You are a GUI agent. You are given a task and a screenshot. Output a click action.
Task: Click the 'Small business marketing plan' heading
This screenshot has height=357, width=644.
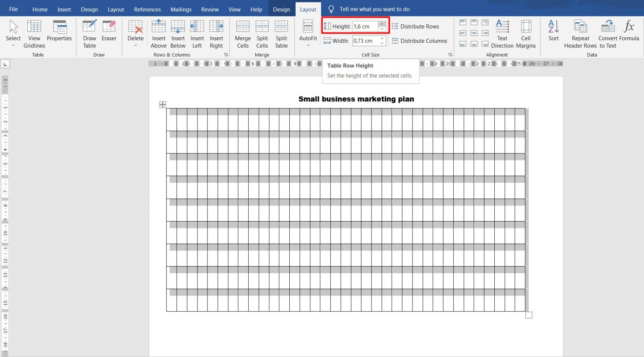[x=356, y=99]
